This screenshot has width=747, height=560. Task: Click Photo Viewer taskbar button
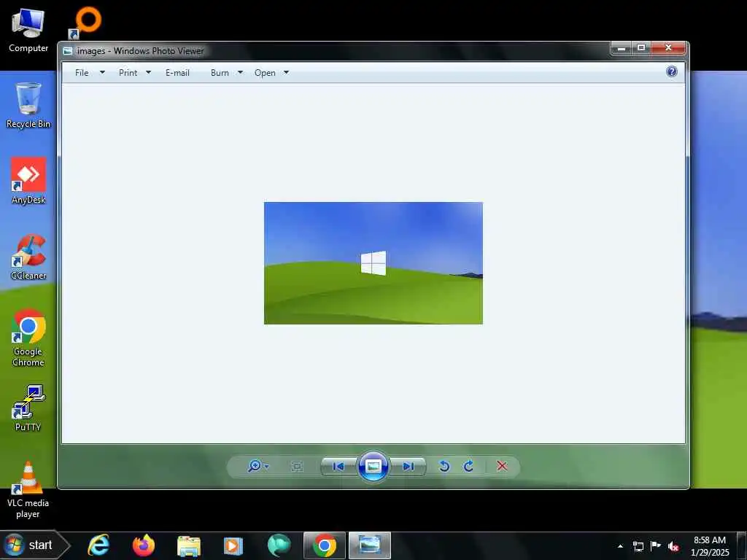coord(370,545)
